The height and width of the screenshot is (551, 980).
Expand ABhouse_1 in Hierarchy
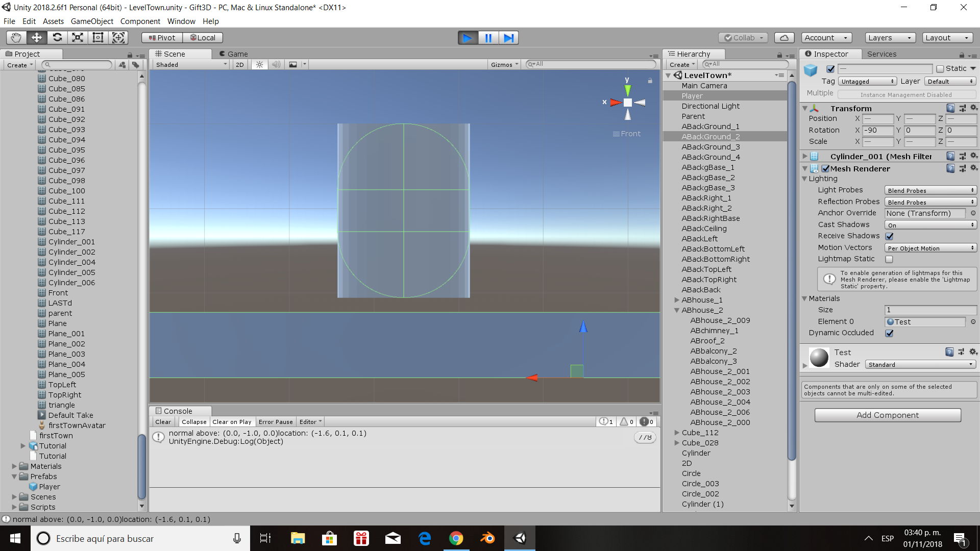pyautogui.click(x=677, y=300)
